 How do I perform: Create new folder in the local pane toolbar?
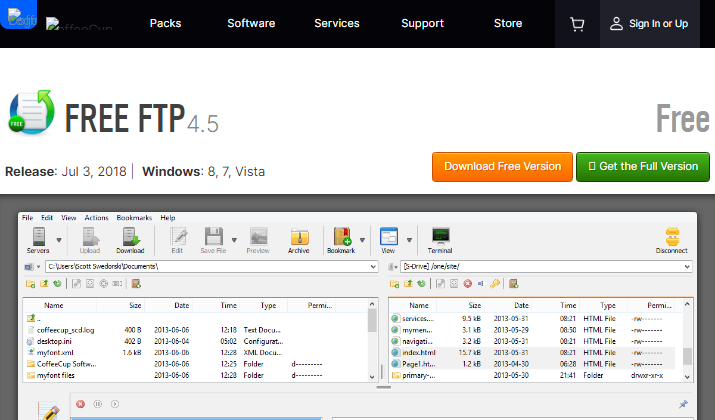coord(31,284)
